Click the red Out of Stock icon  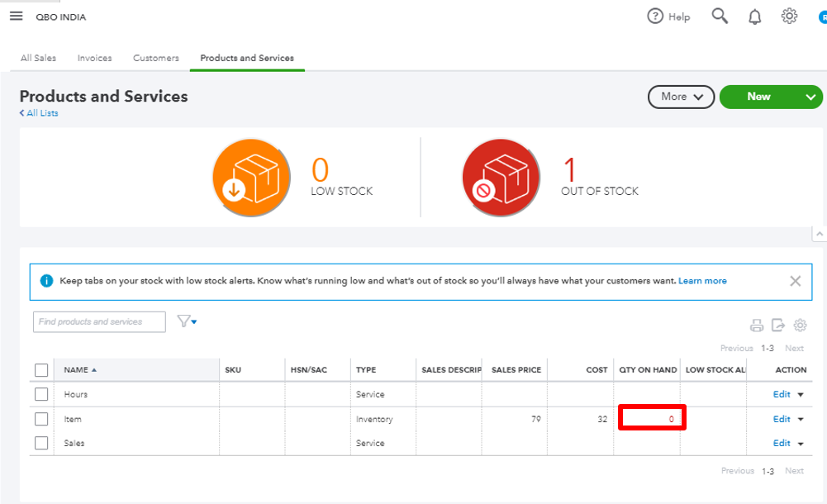(x=501, y=177)
